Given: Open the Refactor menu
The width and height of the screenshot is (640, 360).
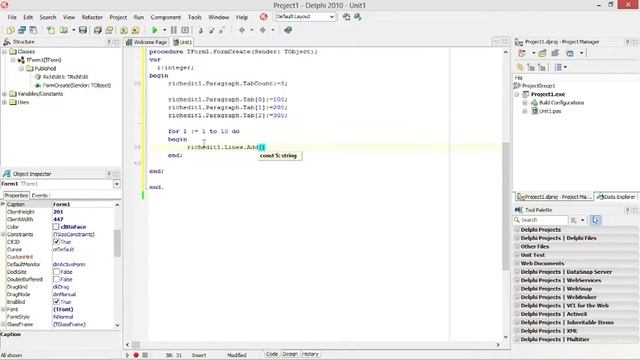Looking at the screenshot, I should 92,17.
